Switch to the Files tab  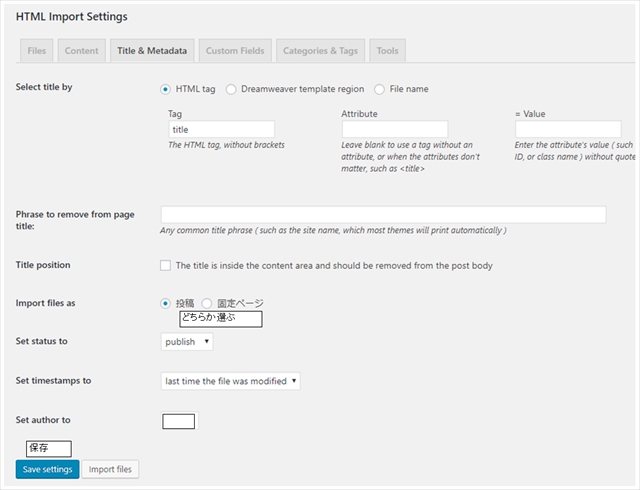pos(37,50)
